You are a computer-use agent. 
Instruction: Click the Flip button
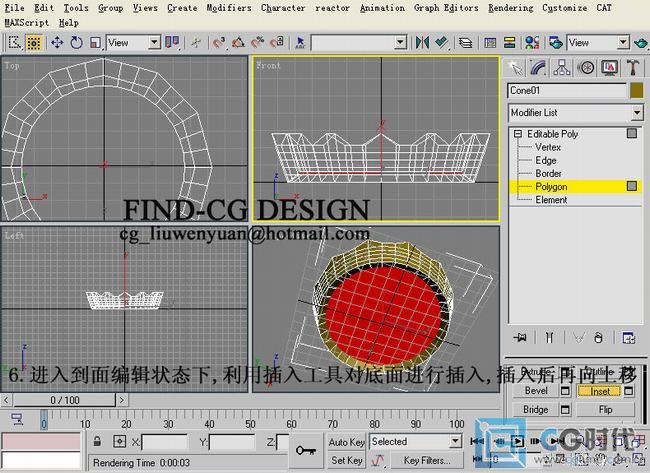(x=605, y=410)
